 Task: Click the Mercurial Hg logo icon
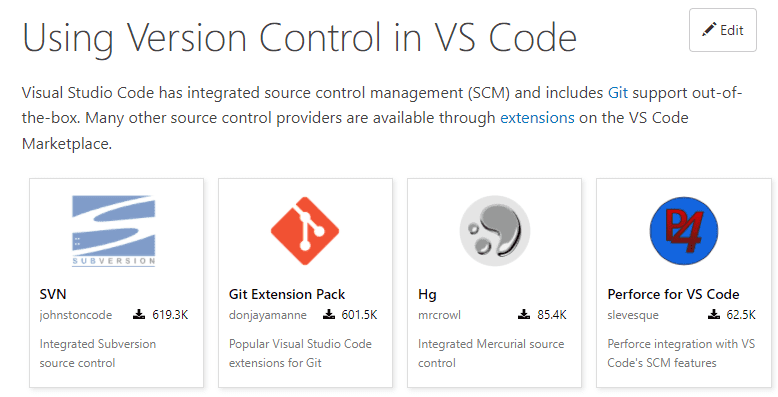point(495,231)
